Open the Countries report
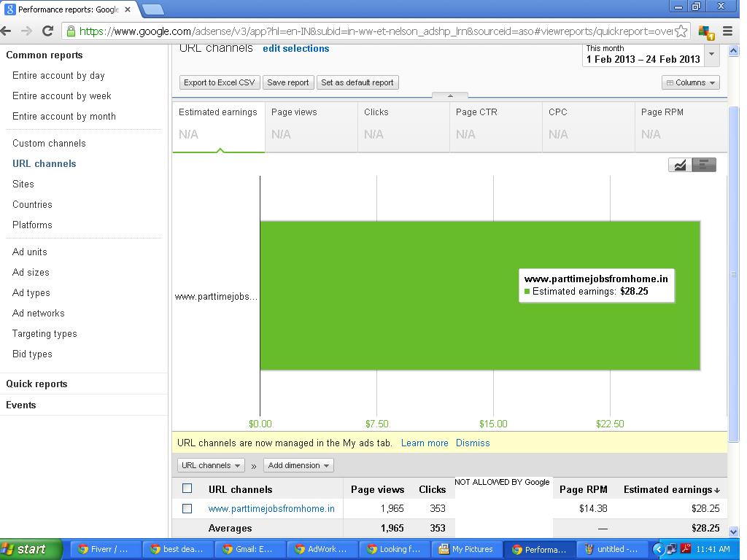Viewport: 747px width, 560px height. [32, 205]
